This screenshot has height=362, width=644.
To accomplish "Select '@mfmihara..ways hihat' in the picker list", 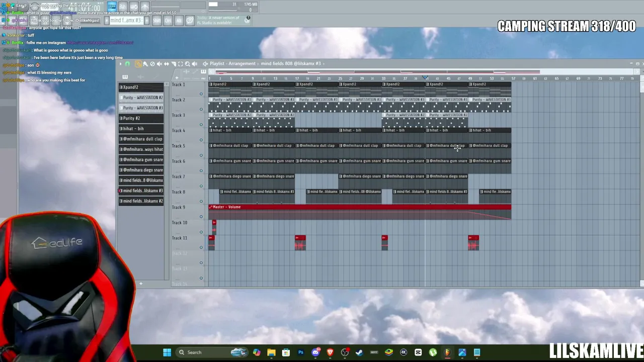I will coord(141,149).
